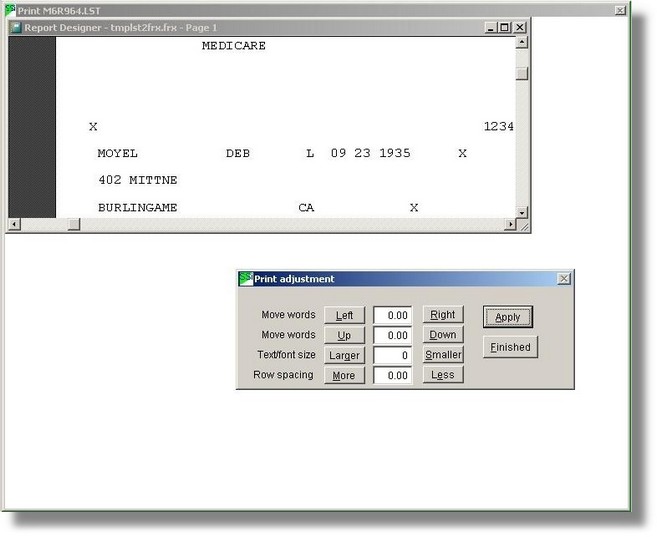
Task: Click the horizontal scrollbar right arrow
Action: pos(510,224)
